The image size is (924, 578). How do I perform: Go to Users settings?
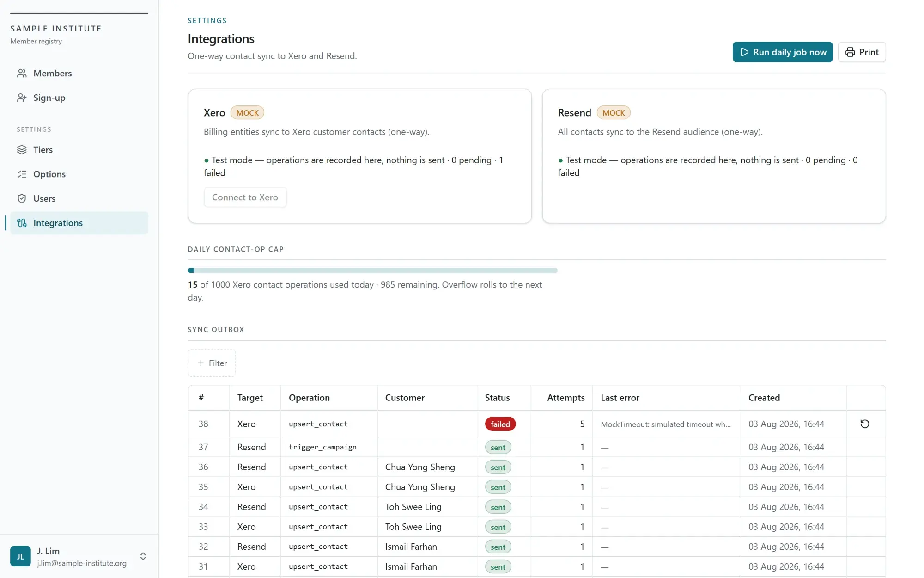point(79,198)
